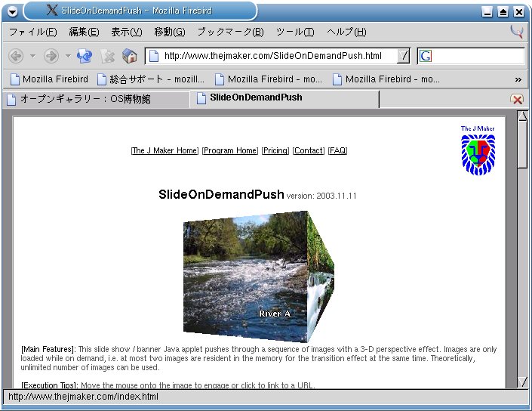The image size is (532, 411).
Task: Open the window menu button in title bar
Action: point(12,12)
